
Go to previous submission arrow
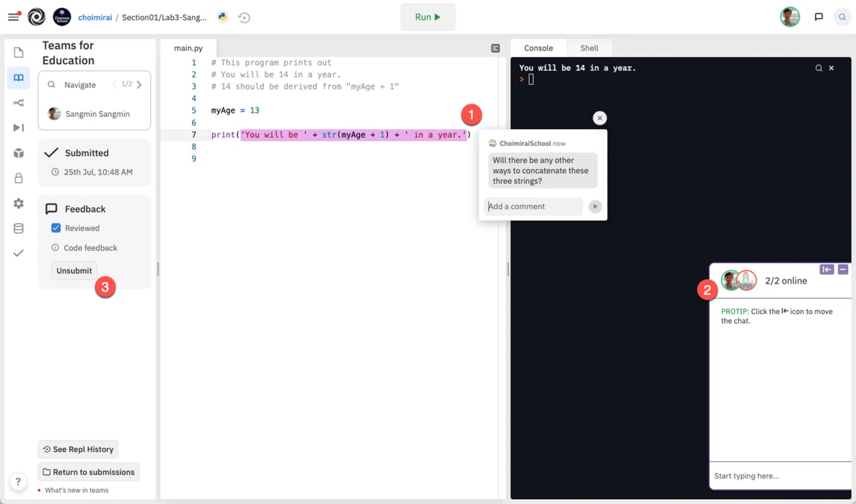click(115, 85)
